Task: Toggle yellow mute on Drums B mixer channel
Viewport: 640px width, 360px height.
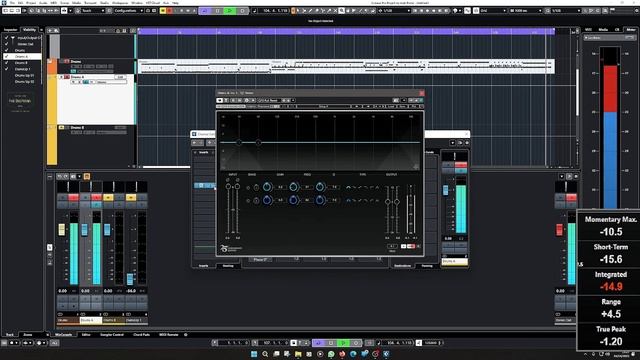Action: (x=108, y=198)
